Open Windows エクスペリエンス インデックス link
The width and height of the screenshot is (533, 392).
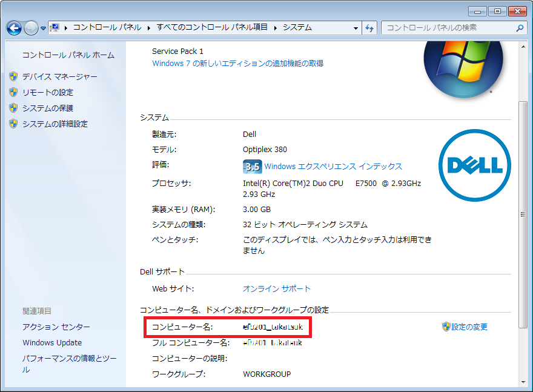pyautogui.click(x=333, y=166)
